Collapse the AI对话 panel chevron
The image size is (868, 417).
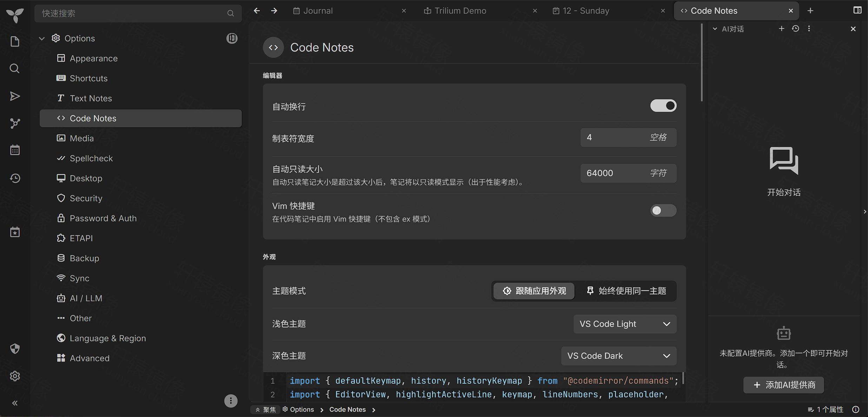click(x=715, y=29)
